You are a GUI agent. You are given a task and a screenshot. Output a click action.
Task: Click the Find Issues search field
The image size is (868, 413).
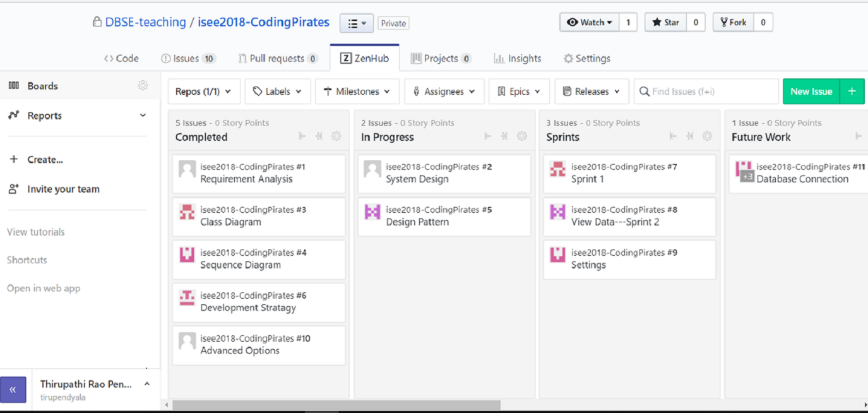706,92
